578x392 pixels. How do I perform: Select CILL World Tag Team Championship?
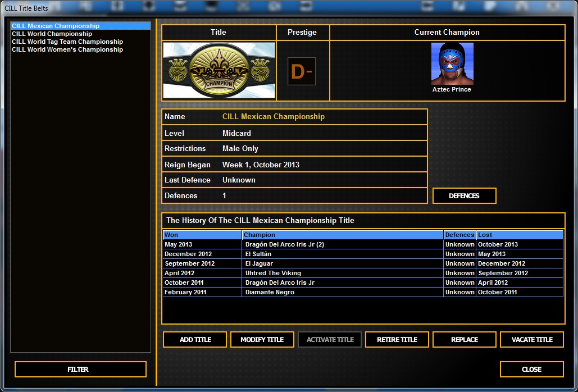point(67,42)
